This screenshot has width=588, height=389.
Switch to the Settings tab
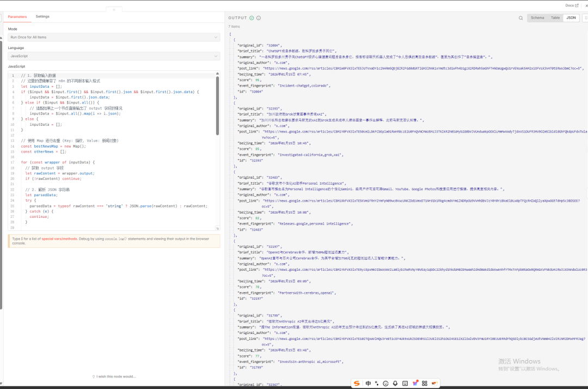tap(42, 17)
